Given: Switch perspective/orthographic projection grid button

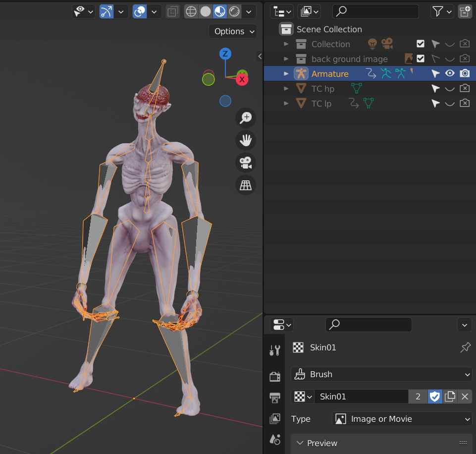Looking at the screenshot, I should pos(246,185).
